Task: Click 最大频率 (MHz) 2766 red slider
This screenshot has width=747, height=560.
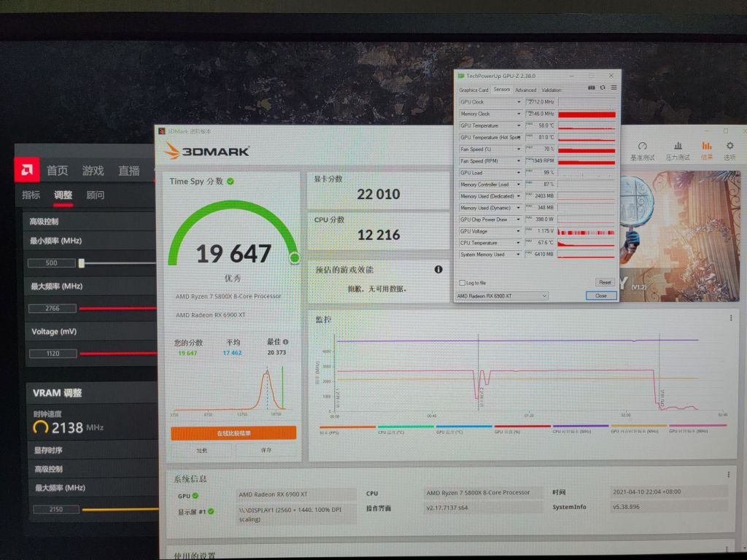Action: [x=117, y=308]
